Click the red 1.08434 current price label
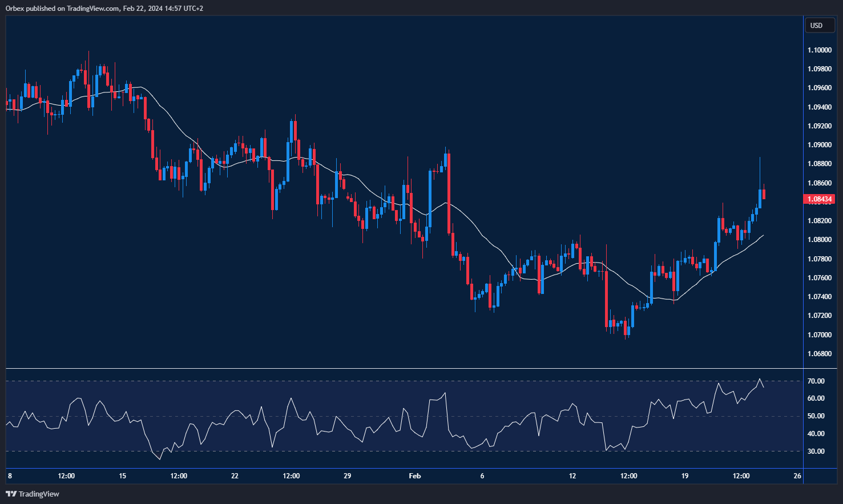This screenshot has height=504, width=843. pyautogui.click(x=819, y=199)
